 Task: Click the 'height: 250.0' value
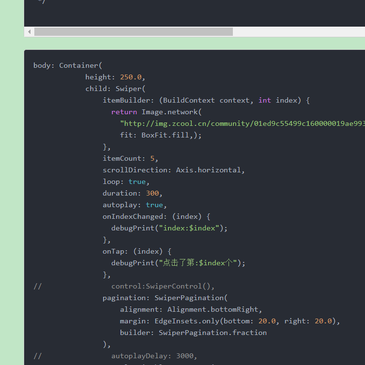(115, 77)
